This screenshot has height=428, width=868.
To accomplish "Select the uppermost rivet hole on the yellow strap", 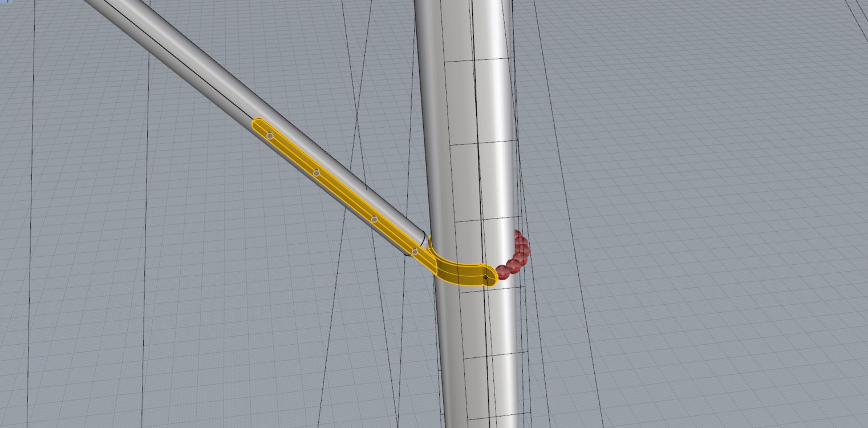I will pyautogui.click(x=270, y=136).
